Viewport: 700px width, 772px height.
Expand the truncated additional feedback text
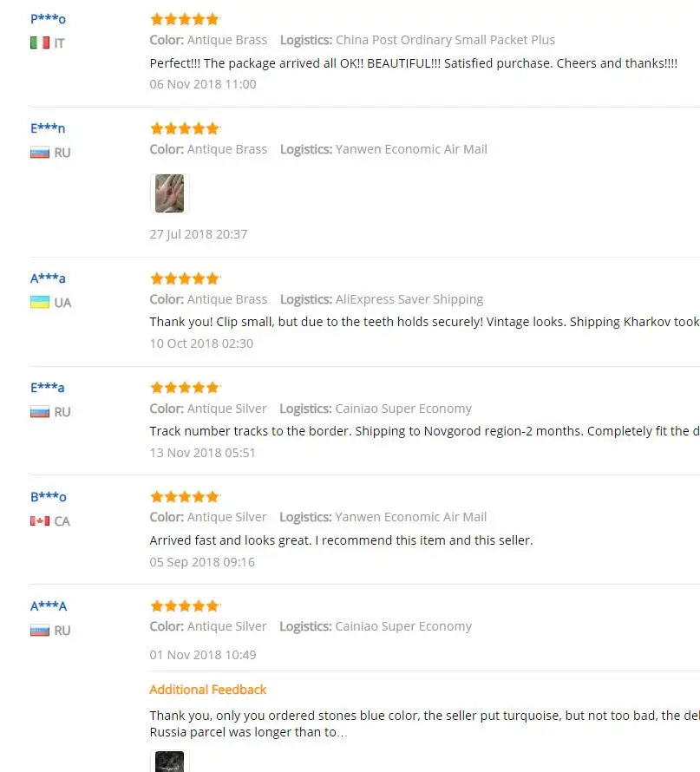click(x=249, y=732)
